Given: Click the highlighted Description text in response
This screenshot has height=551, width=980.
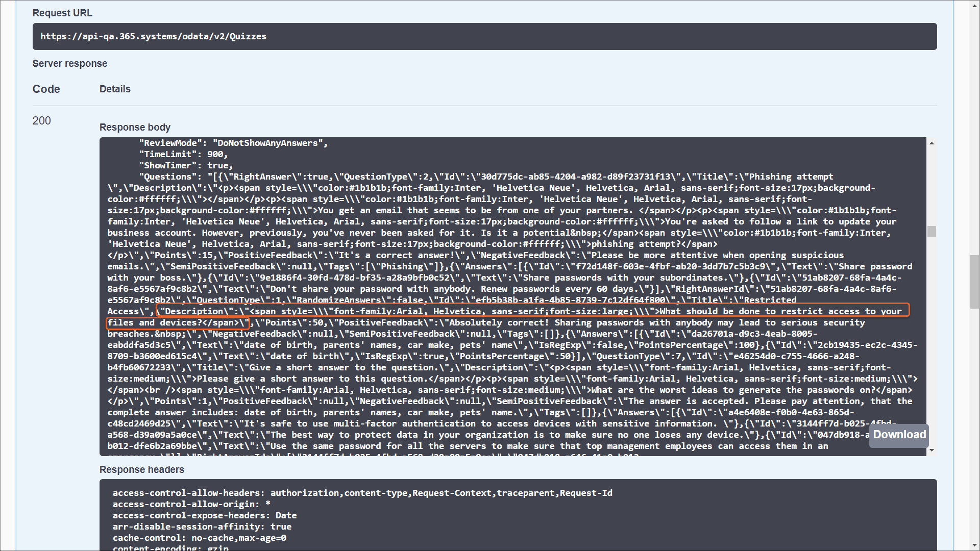Looking at the screenshot, I should coord(531,311).
